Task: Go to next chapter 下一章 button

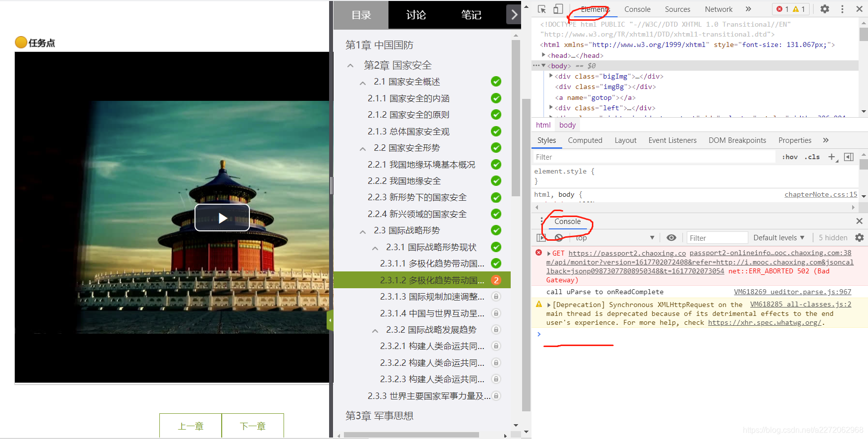Action: click(x=253, y=426)
